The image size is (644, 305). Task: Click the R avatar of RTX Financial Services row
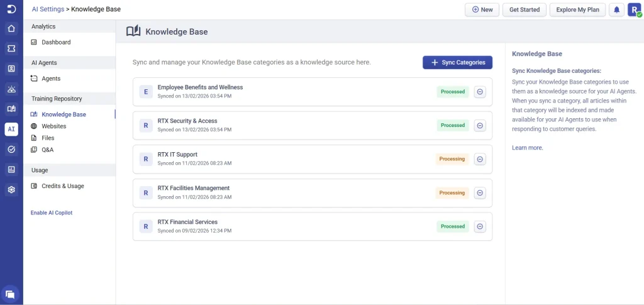(146, 226)
